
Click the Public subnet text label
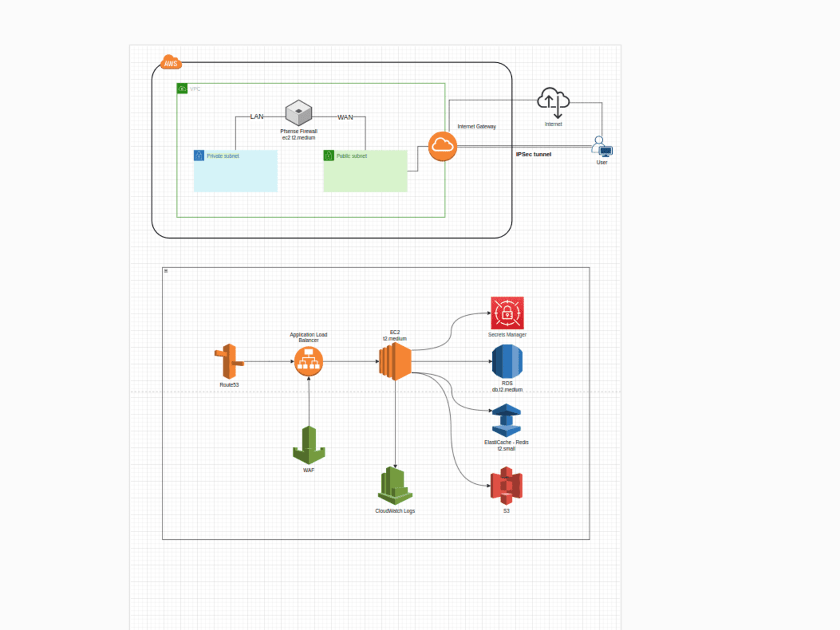352,156
